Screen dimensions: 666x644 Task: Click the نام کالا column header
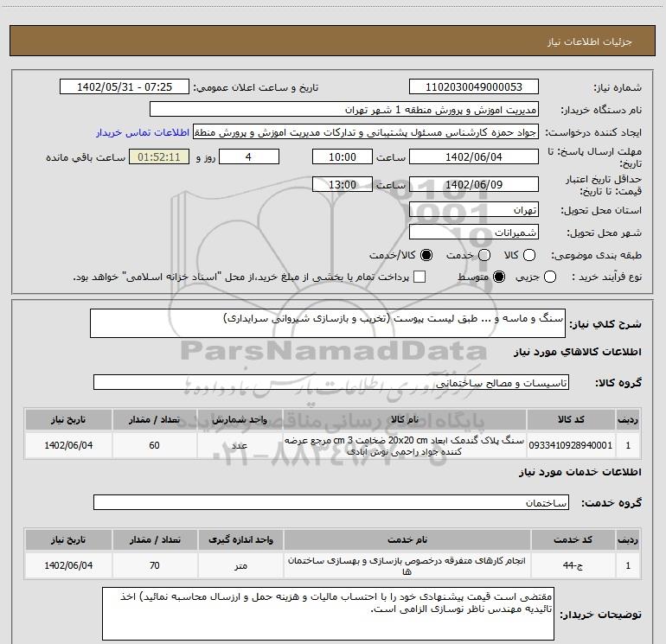tap(405, 419)
